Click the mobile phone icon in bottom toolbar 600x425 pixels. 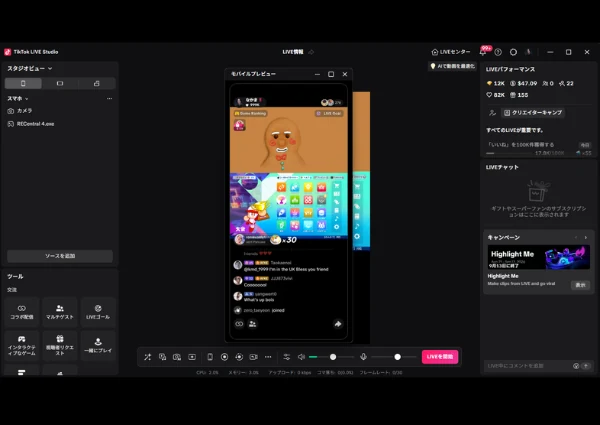[x=210, y=357]
